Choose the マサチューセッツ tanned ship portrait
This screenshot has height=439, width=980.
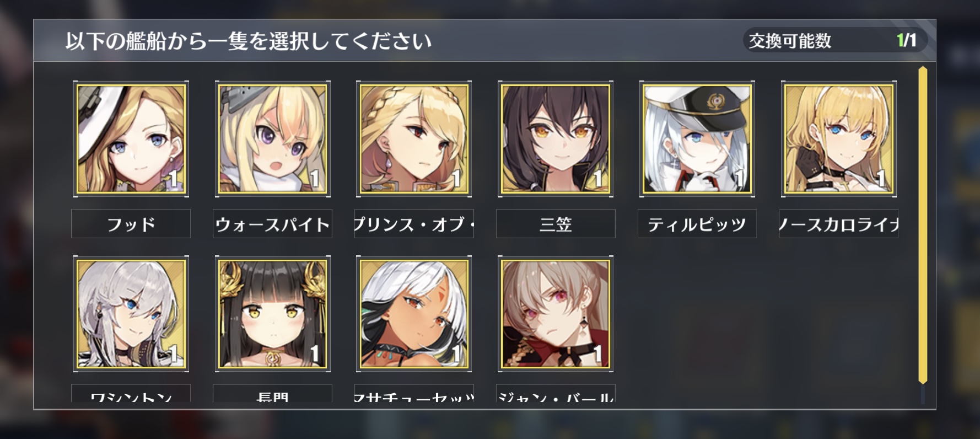point(414,314)
